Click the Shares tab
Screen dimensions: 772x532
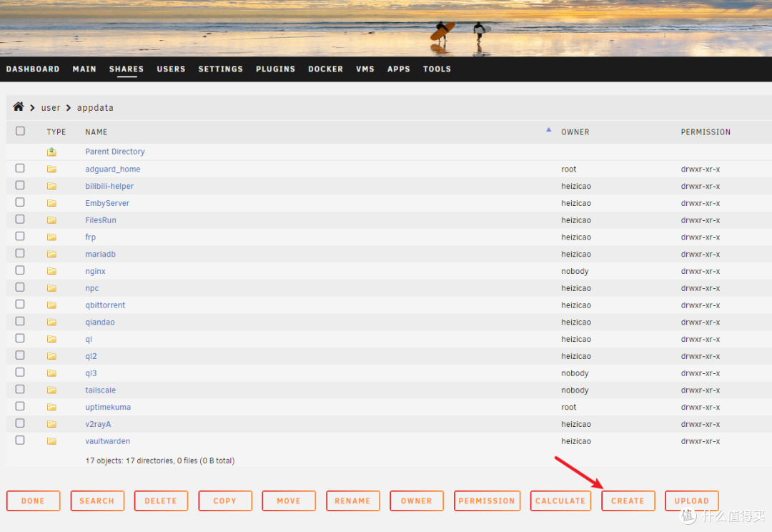[x=127, y=69]
